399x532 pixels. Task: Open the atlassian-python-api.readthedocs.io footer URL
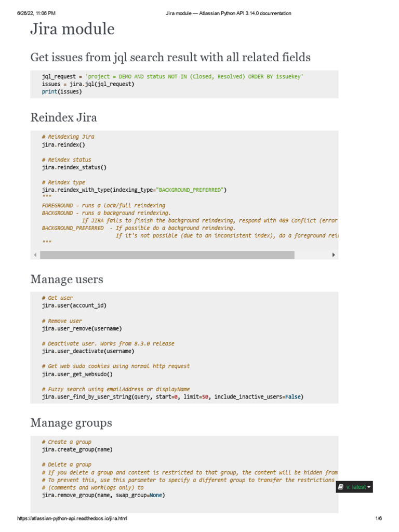pyautogui.click(x=72, y=518)
